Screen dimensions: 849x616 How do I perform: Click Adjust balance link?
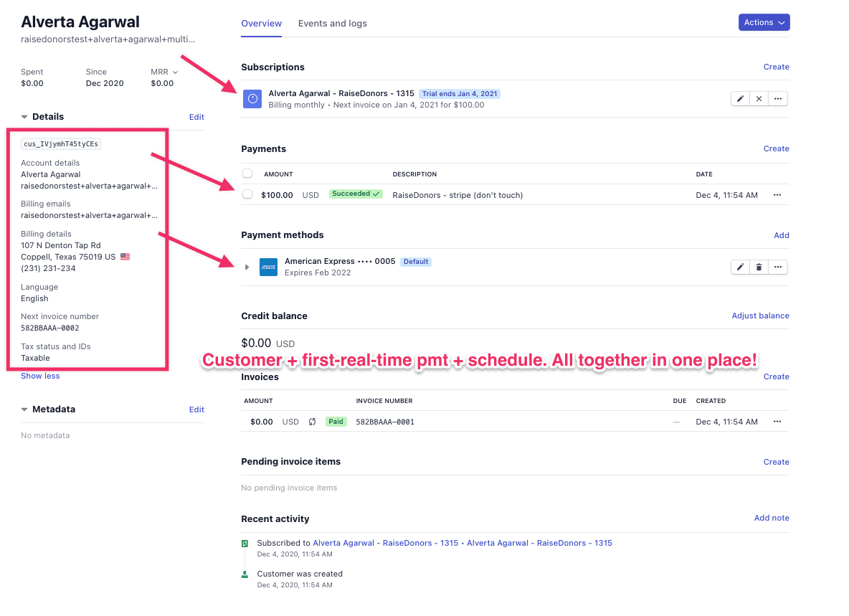[x=760, y=316]
